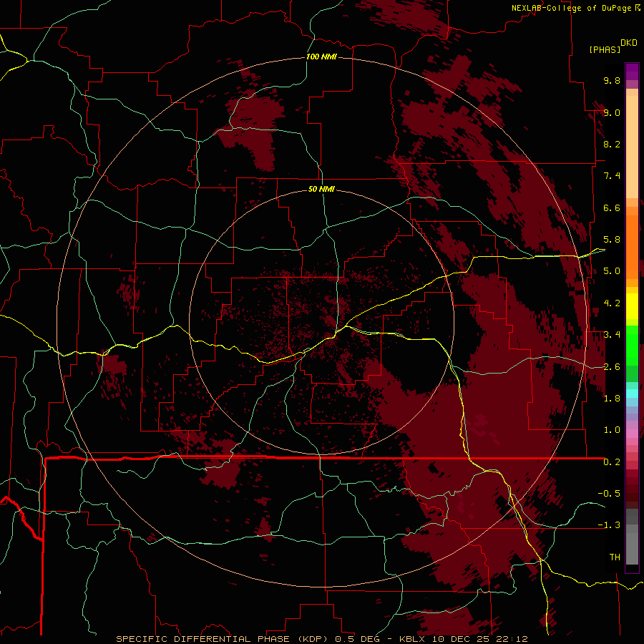Click the 1.8 value on the color scale
Image resolution: width=644 pixels, height=644 pixels.
point(612,399)
